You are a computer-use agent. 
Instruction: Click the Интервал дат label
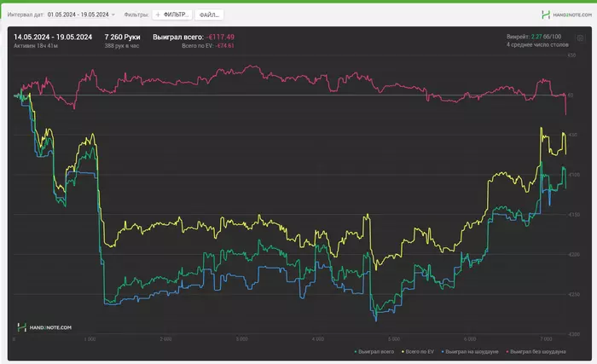pyautogui.click(x=26, y=14)
